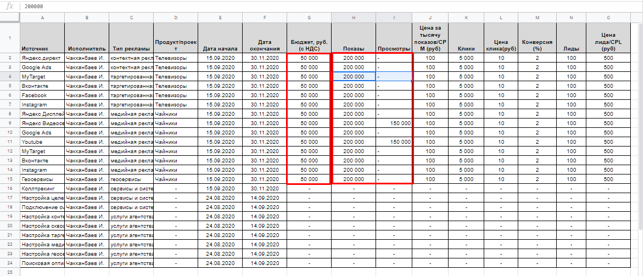Select column A header
Screen dimensions: 644x276
pyautogui.click(x=42, y=18)
